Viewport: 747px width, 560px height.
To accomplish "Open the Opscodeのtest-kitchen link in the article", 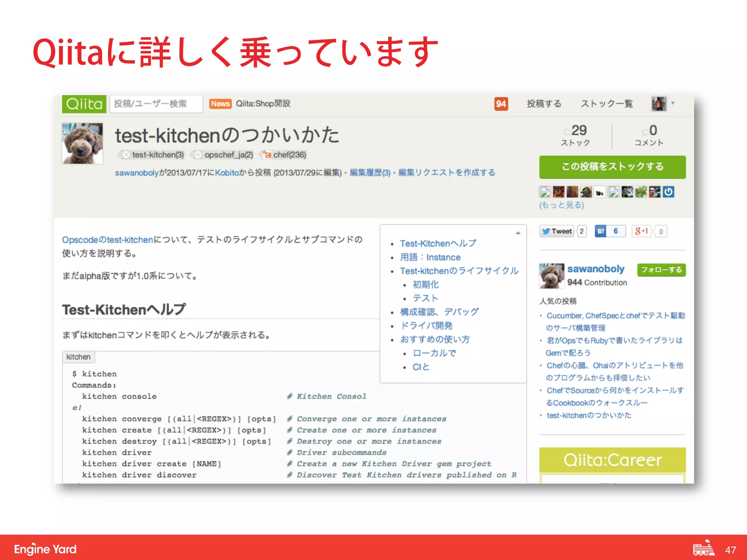I will coord(108,240).
